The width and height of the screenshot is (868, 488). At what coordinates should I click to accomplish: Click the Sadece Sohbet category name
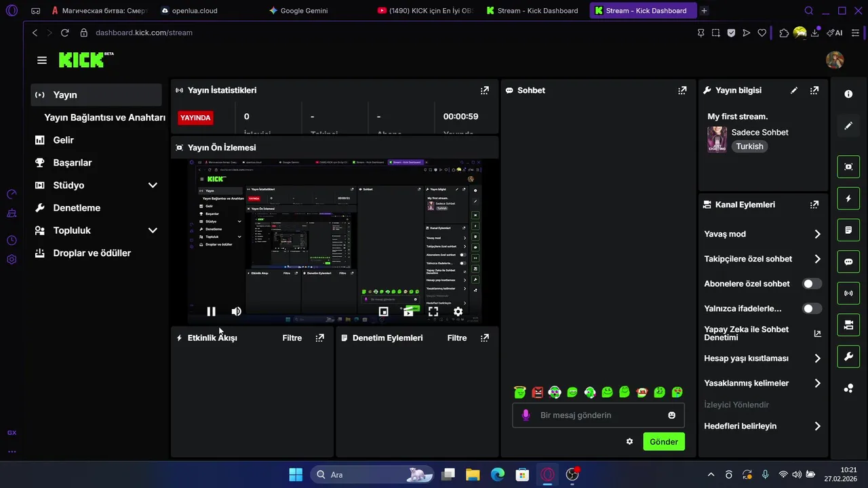[x=759, y=132]
